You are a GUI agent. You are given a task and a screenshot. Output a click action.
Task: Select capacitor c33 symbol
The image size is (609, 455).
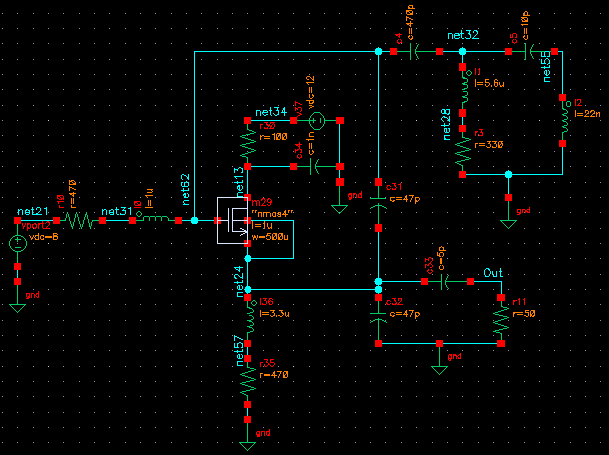coord(445,281)
